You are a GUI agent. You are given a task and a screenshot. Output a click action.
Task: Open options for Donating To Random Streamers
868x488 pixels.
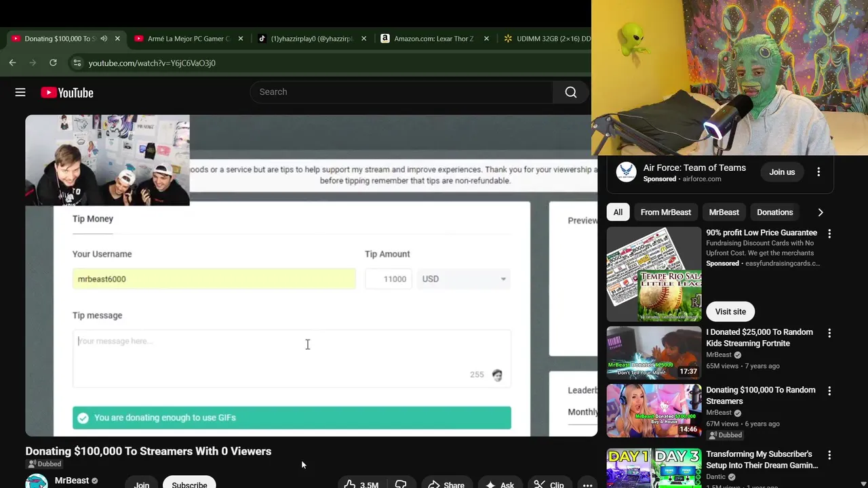click(829, 391)
